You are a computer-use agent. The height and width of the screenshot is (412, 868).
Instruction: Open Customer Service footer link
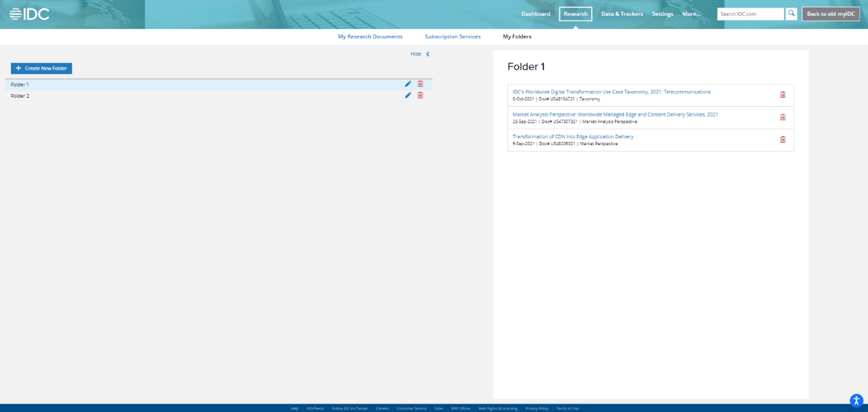click(x=412, y=408)
